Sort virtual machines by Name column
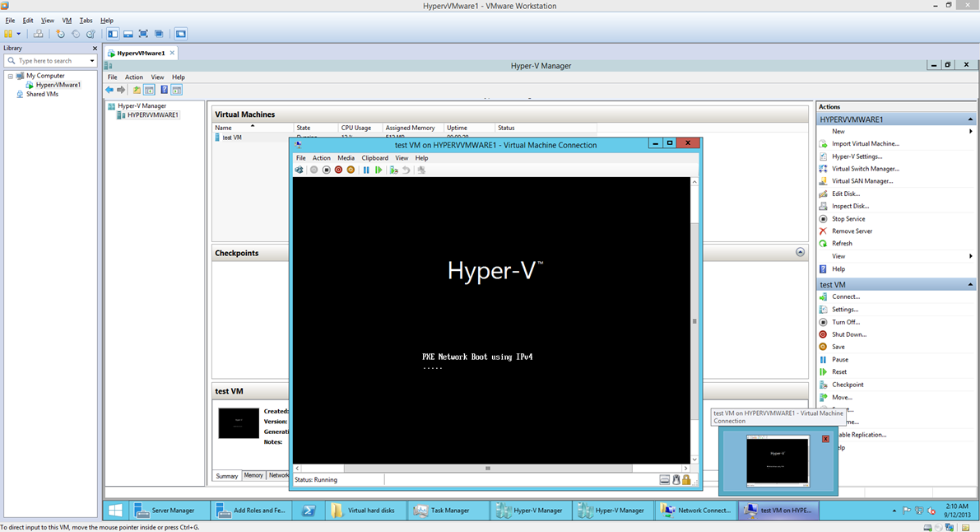 pyautogui.click(x=253, y=128)
